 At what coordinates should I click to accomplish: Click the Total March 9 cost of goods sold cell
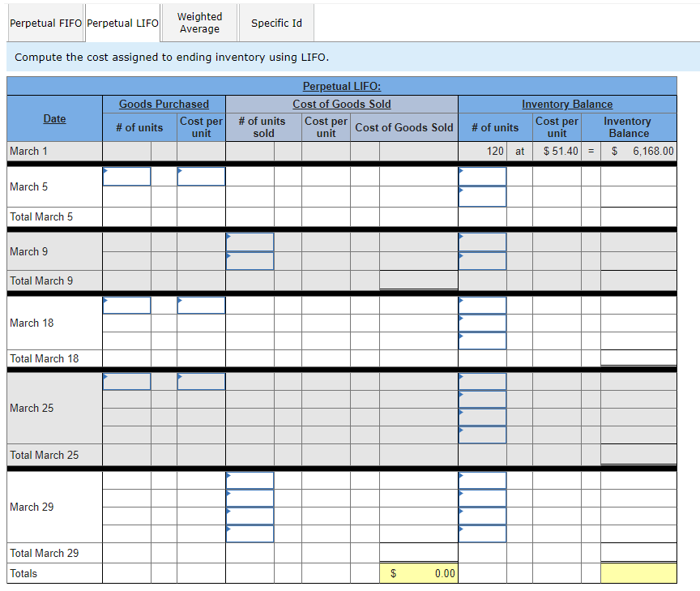click(x=419, y=281)
